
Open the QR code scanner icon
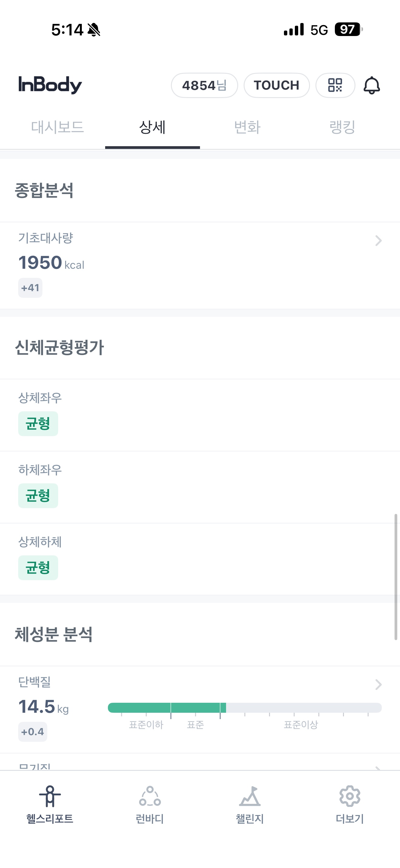click(335, 85)
